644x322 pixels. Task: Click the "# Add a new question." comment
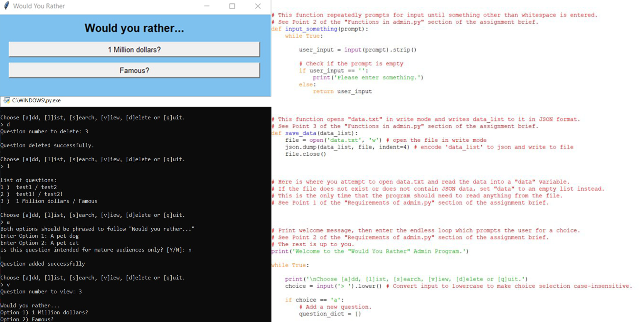[335, 307]
